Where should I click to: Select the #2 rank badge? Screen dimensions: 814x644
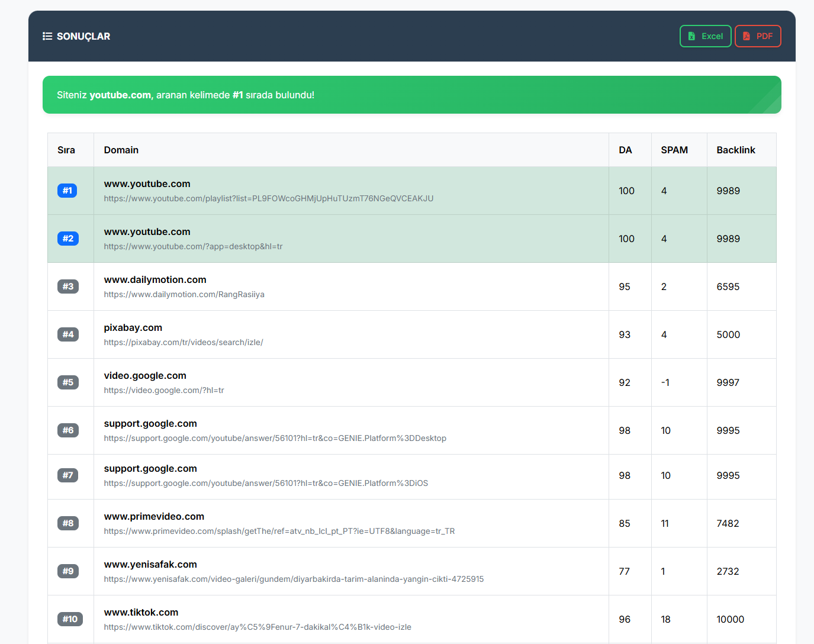click(x=68, y=239)
